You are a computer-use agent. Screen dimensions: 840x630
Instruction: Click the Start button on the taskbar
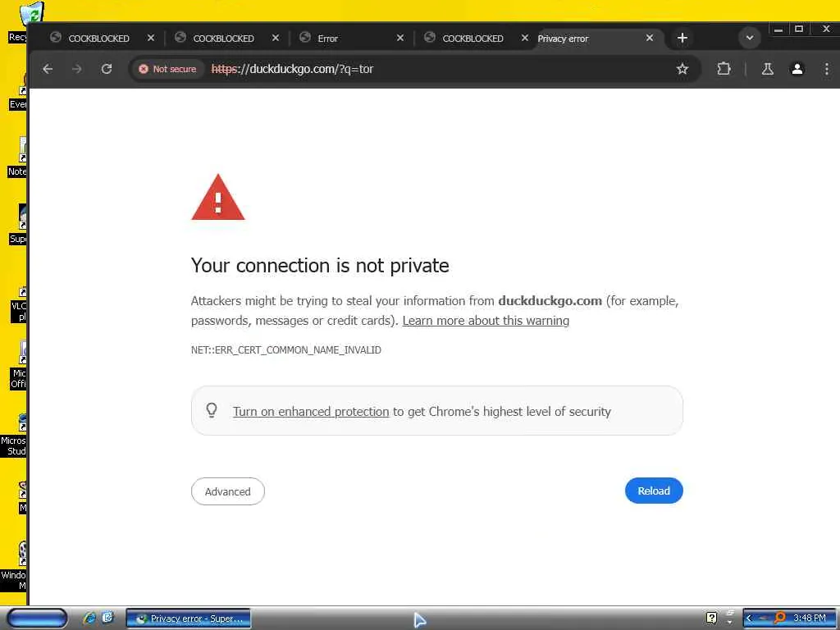pyautogui.click(x=37, y=619)
